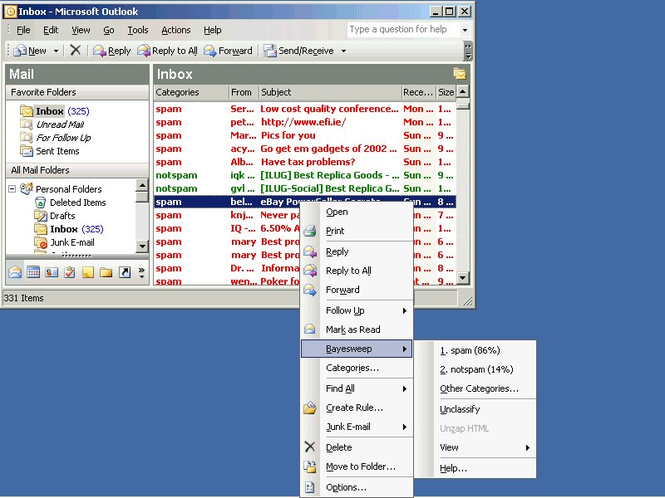The height and width of the screenshot is (498, 665).
Task: Open the Go menu
Action: coord(109,30)
